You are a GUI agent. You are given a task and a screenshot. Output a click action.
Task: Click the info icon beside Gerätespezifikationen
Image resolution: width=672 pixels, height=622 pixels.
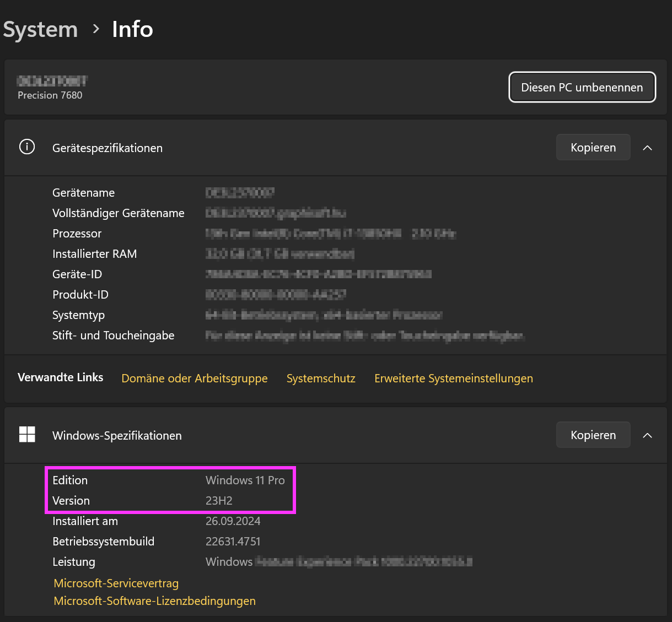tap(27, 147)
